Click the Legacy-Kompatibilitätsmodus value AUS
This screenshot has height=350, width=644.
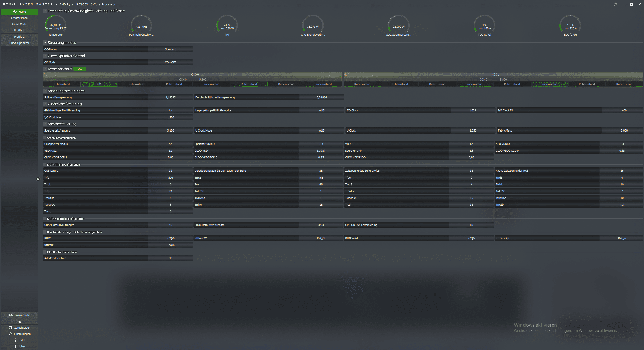point(322,110)
